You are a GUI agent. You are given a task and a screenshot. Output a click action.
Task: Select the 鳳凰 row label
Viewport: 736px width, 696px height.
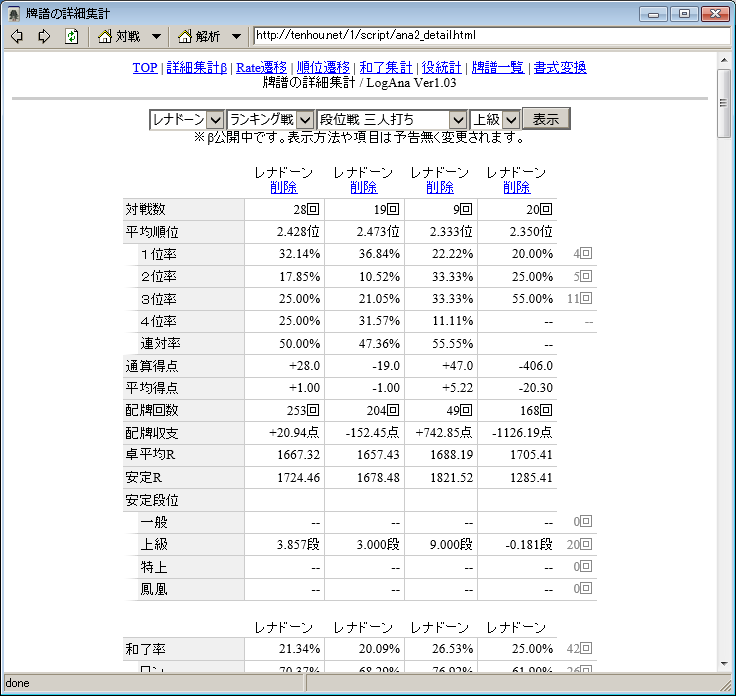(x=154, y=589)
